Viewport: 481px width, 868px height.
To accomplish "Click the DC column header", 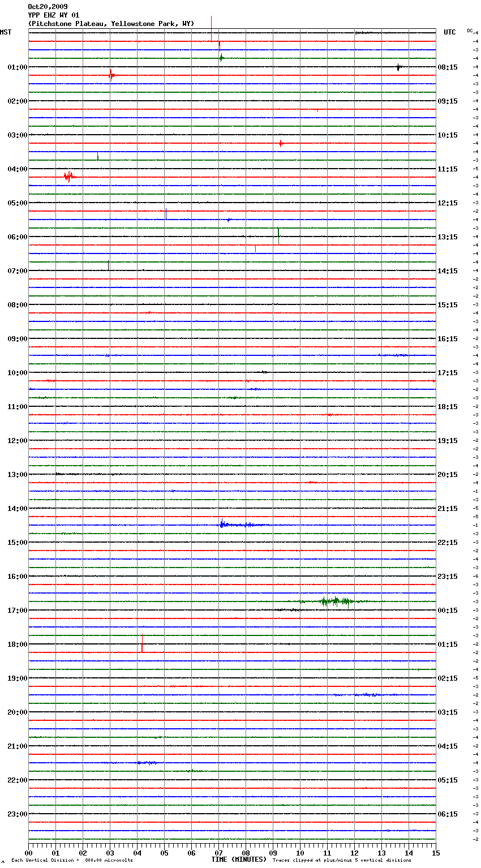I will point(470,31).
